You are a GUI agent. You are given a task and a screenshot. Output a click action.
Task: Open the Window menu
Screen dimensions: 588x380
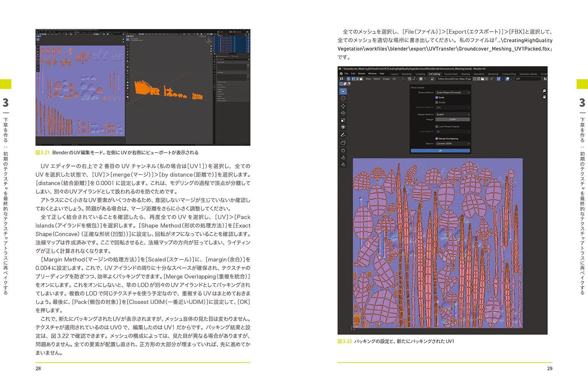(x=372, y=74)
